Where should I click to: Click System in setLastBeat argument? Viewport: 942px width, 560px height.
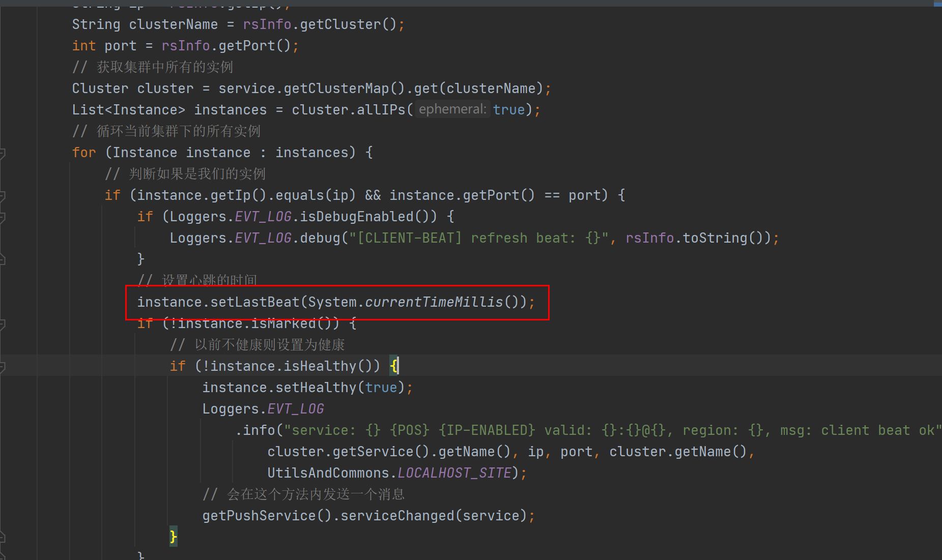coord(332,302)
